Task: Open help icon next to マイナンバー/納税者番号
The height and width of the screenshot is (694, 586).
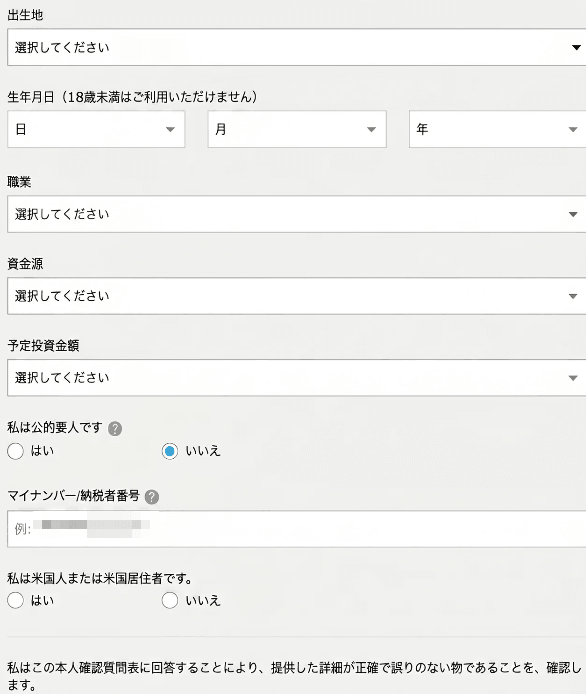Action: point(152,497)
